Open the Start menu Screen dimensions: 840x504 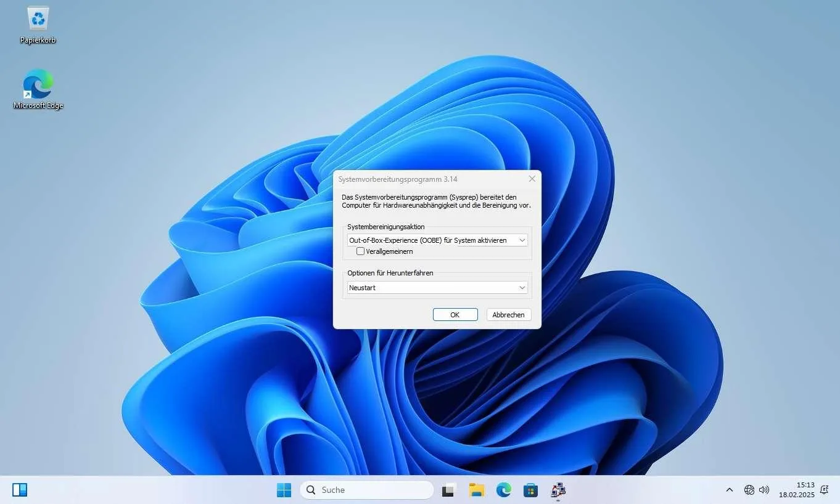(284, 489)
